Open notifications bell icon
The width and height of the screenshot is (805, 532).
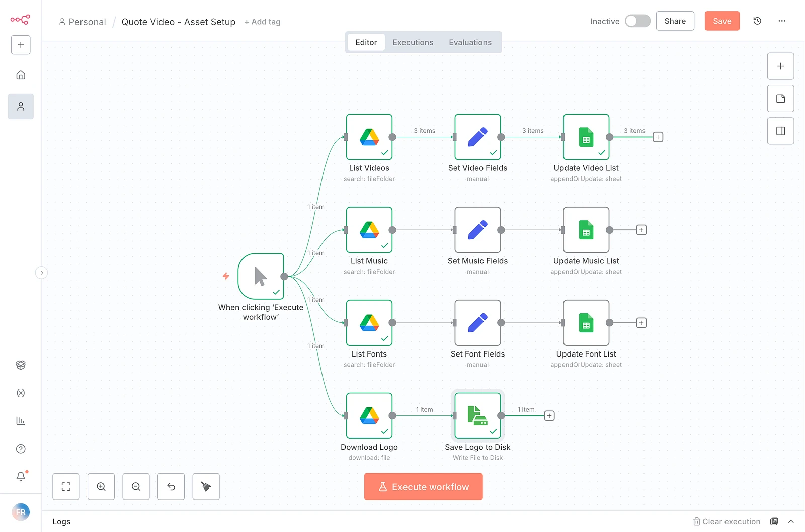pyautogui.click(x=21, y=476)
